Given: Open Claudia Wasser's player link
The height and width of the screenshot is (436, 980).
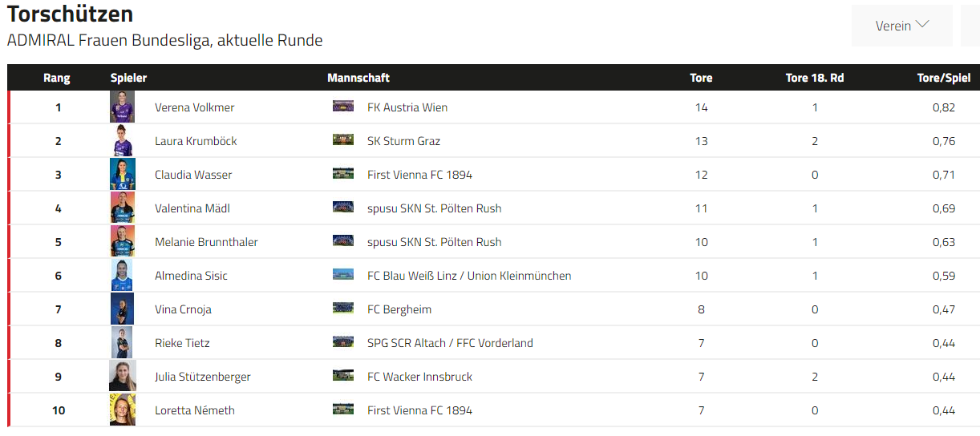Looking at the screenshot, I should tap(193, 175).
